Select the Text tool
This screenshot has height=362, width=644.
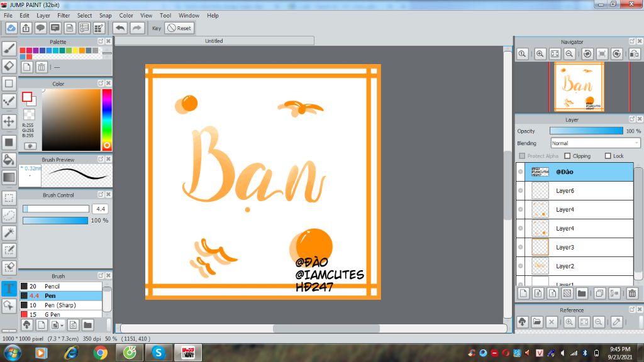tap(9, 288)
